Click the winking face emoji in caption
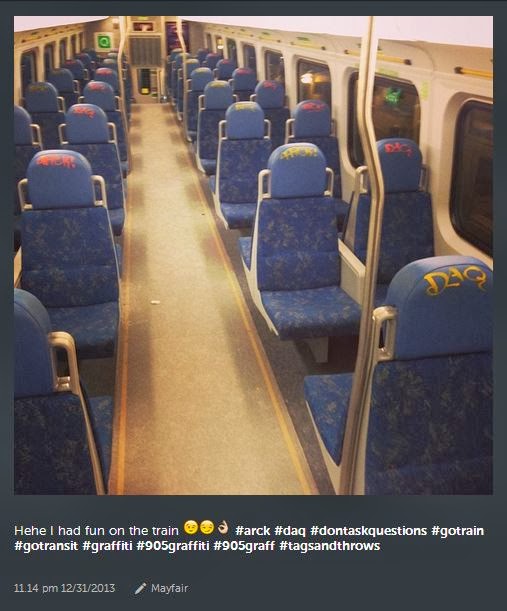Image resolution: width=507 pixels, height=611 pixels. 191,528
